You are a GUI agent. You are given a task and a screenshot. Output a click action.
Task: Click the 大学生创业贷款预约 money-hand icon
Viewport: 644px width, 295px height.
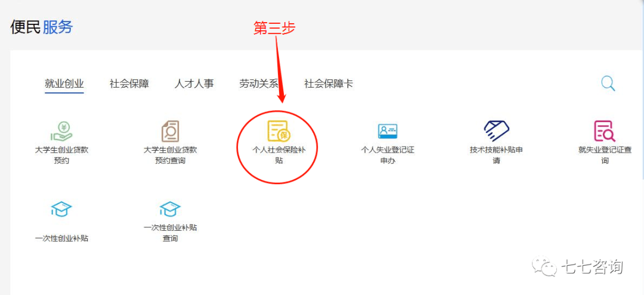(x=61, y=131)
